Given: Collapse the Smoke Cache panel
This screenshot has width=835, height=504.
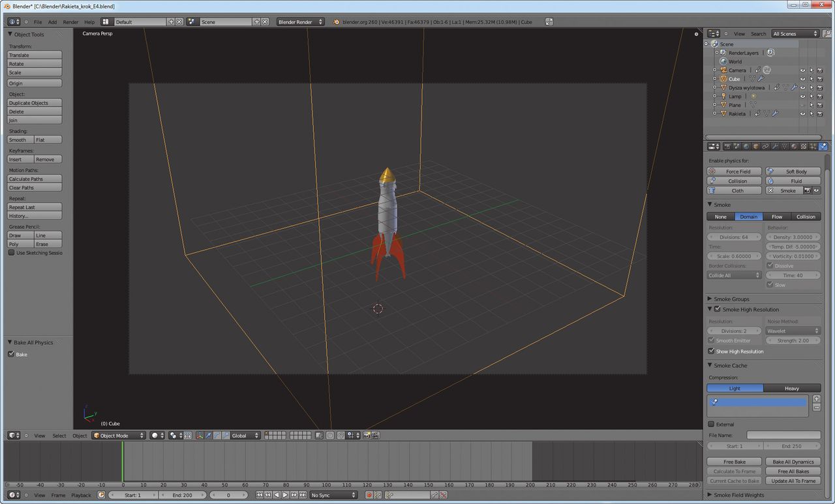Looking at the screenshot, I should 710,365.
